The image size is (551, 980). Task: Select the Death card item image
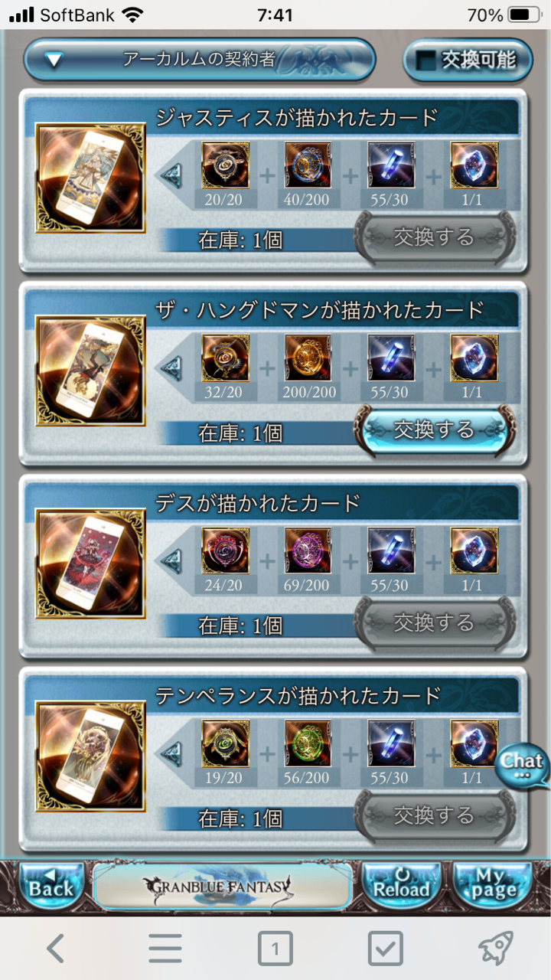pyautogui.click(x=90, y=564)
